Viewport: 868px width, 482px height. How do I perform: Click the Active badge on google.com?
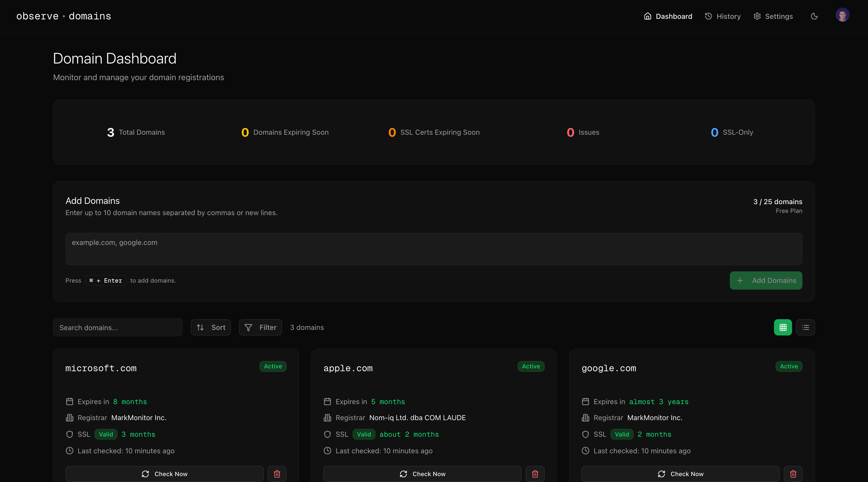[789, 366]
